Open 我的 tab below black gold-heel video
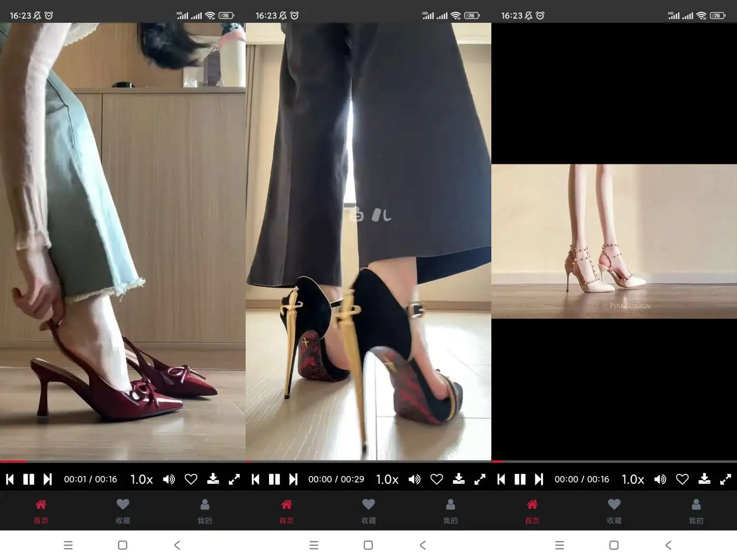 (450, 511)
